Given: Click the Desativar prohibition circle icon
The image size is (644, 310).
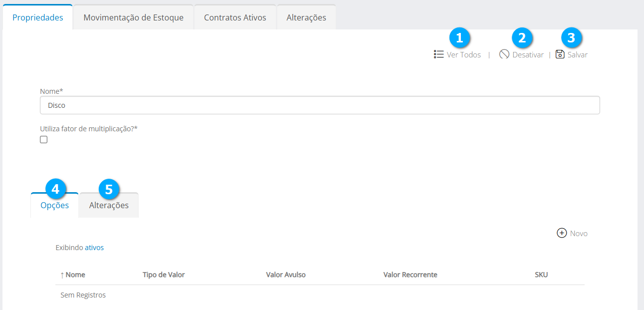Looking at the screenshot, I should coord(504,54).
